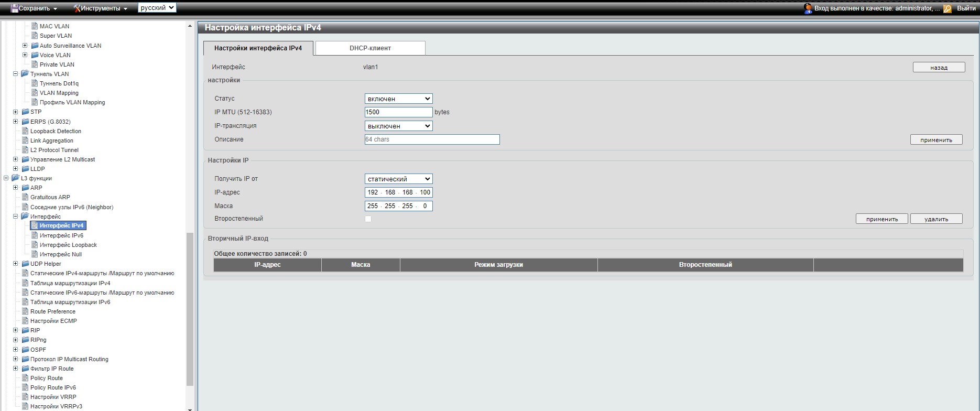Click the OSPF folder icon

point(25,350)
